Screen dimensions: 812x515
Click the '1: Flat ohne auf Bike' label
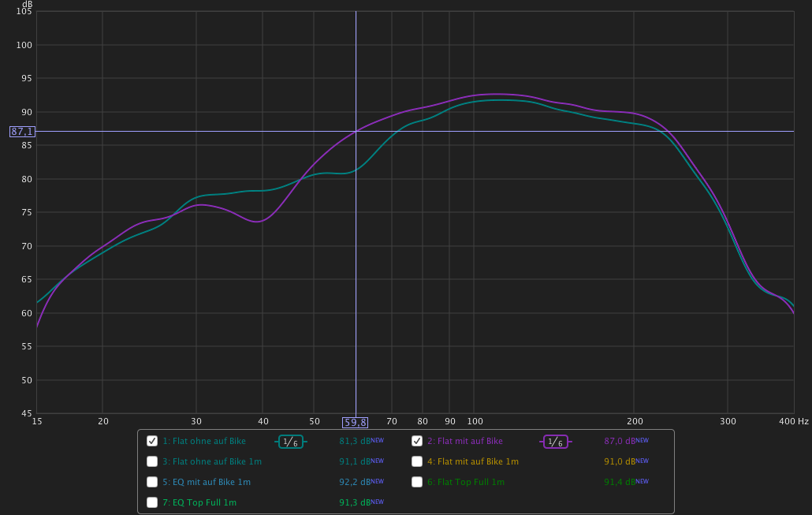pos(203,441)
